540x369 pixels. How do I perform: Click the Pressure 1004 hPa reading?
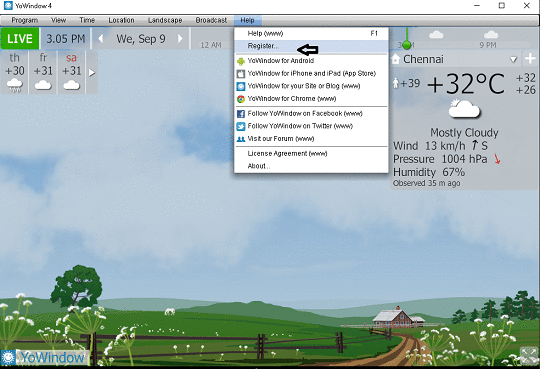(x=440, y=159)
